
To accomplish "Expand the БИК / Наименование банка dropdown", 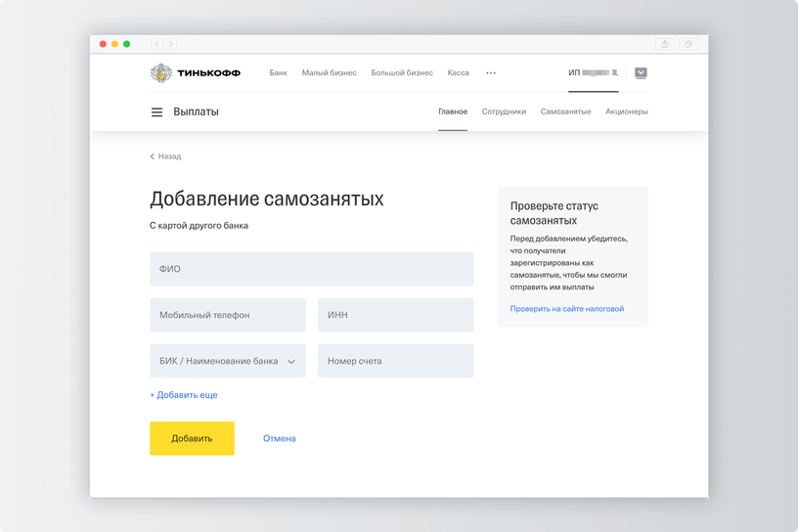I will pyautogui.click(x=228, y=361).
